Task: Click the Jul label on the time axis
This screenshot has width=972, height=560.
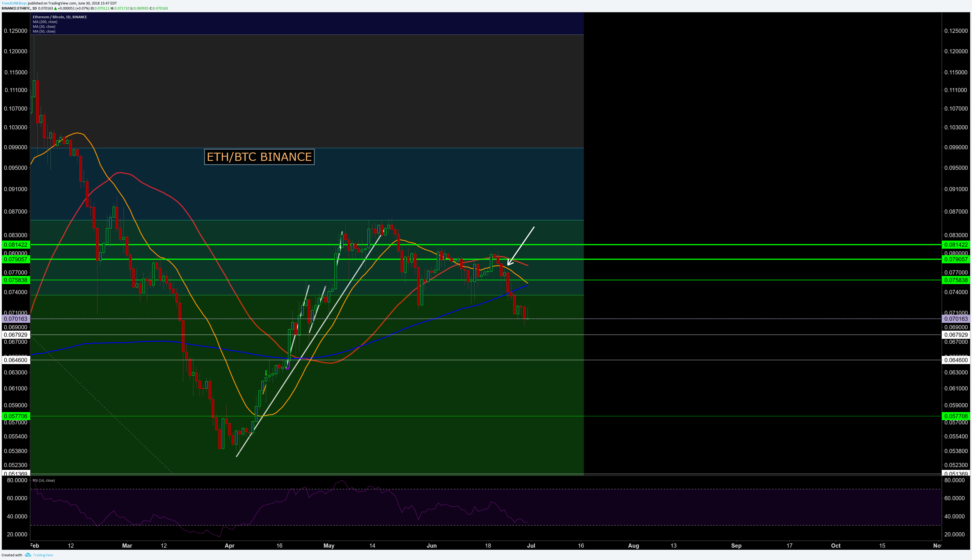Action: click(x=531, y=546)
